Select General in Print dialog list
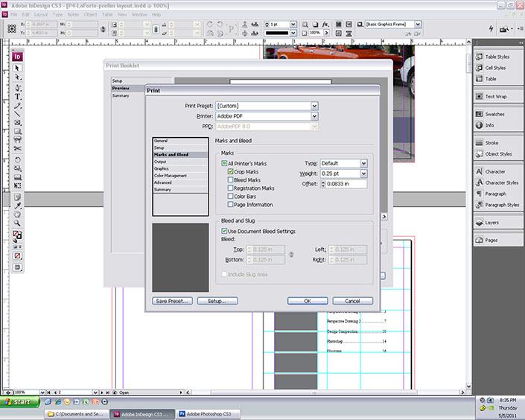The height and width of the screenshot is (420, 525). (x=180, y=141)
